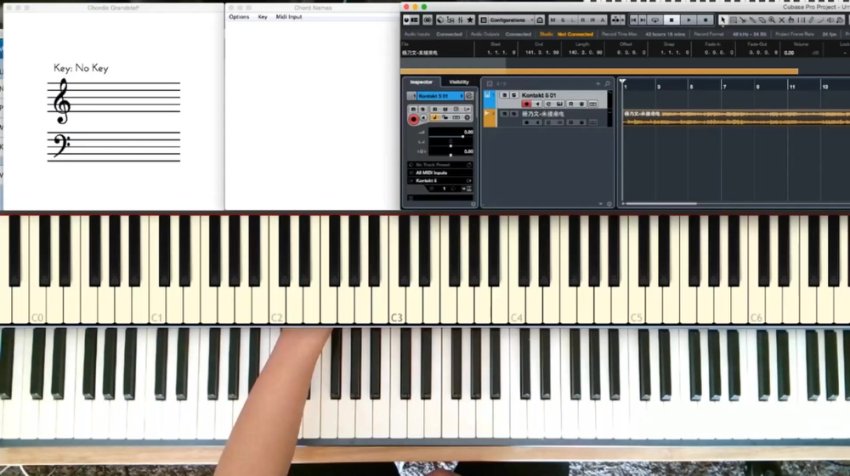Toggle Solo on the Kontakt 5 01 track
Viewport: 850px width, 476px height.
tap(512, 95)
